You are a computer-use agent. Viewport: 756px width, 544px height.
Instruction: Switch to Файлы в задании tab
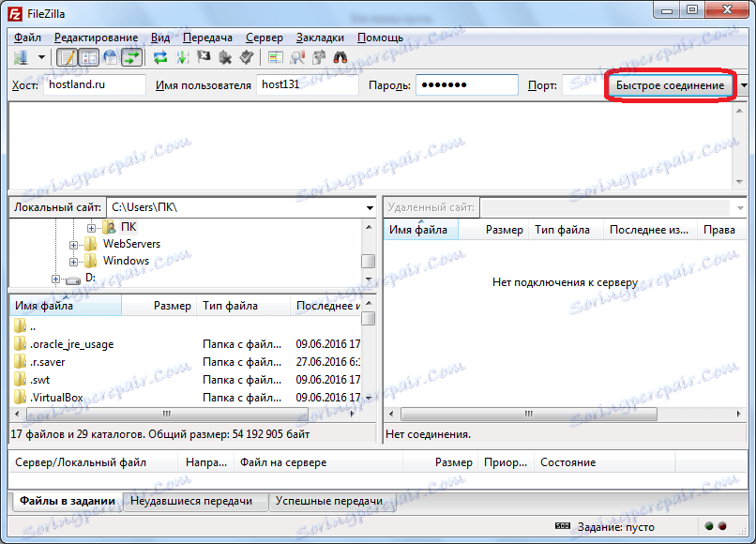pos(67,501)
